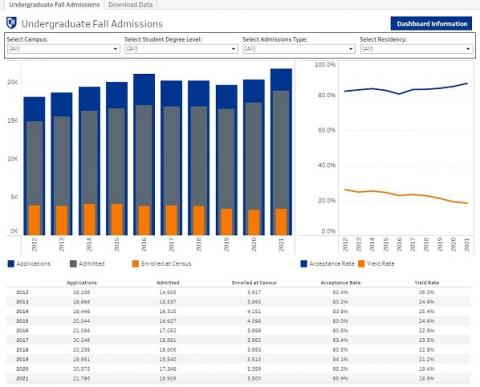Select the 2012 row label in the table
This screenshot has width=480, height=387.
[22, 292]
